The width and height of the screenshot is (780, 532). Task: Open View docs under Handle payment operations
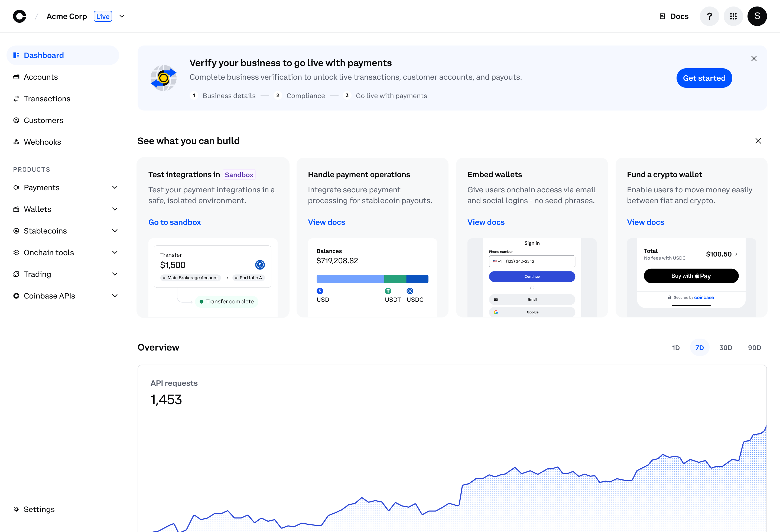[x=326, y=222]
